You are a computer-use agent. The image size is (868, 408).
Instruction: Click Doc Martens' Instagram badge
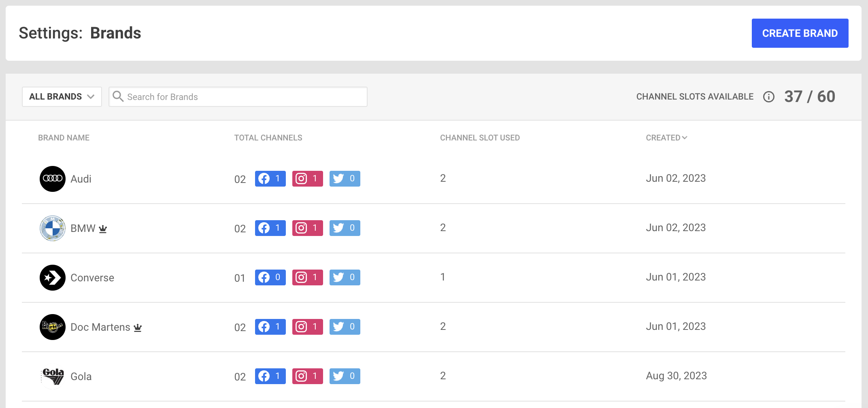[x=308, y=327]
